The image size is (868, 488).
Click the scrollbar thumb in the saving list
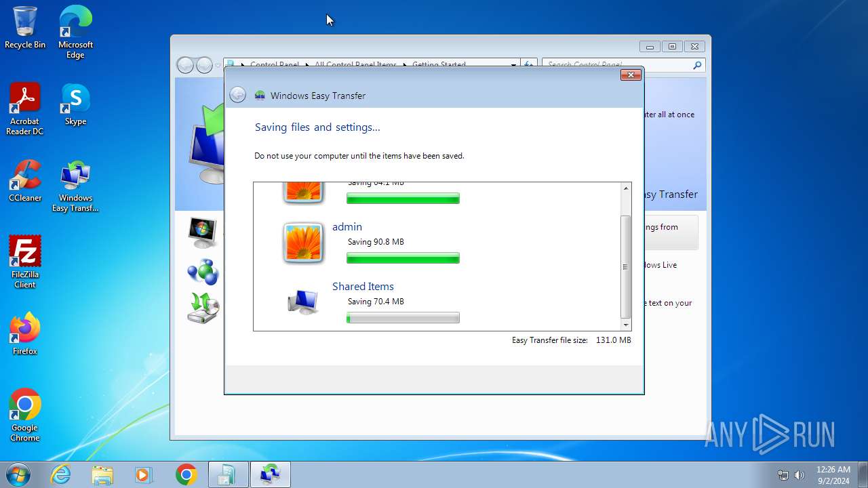click(625, 267)
